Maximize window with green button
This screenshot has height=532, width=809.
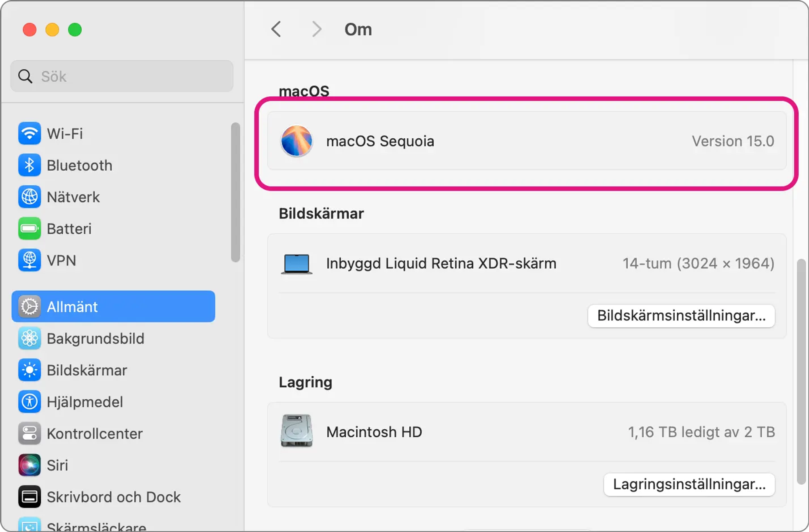tap(75, 30)
